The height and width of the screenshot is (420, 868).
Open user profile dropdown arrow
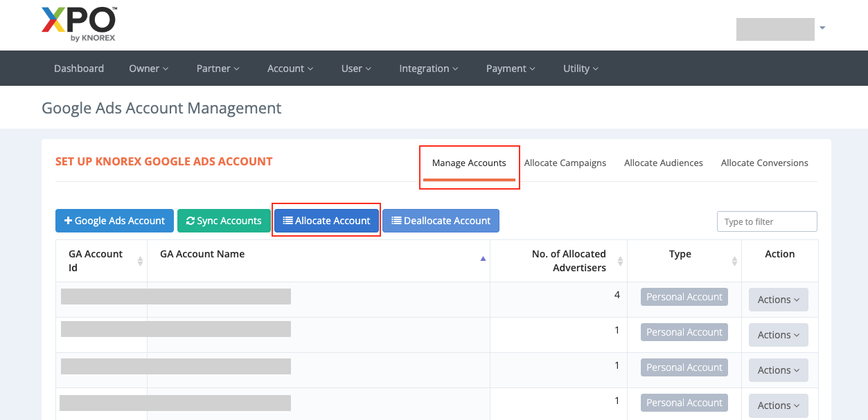(822, 28)
